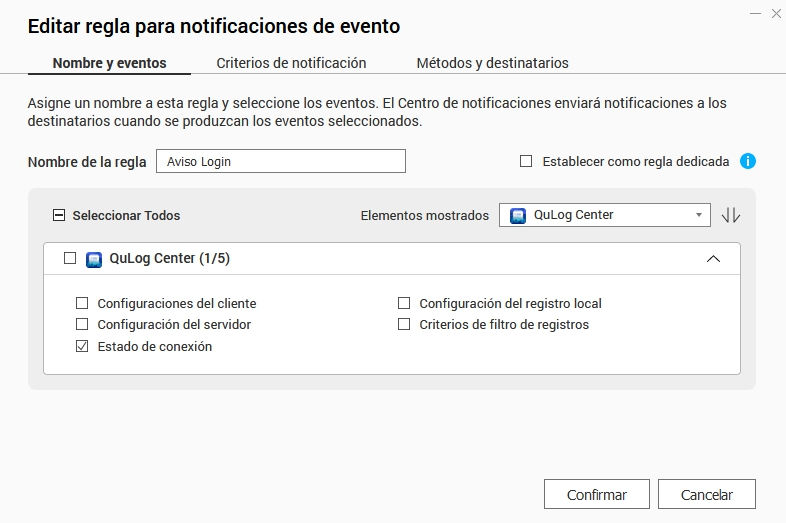Click the Nombre de la regla text field

pos(280,161)
